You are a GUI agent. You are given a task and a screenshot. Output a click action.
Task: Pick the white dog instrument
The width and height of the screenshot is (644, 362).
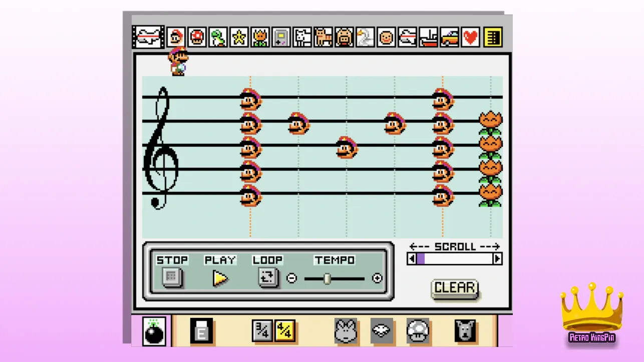pyautogui.click(x=302, y=38)
